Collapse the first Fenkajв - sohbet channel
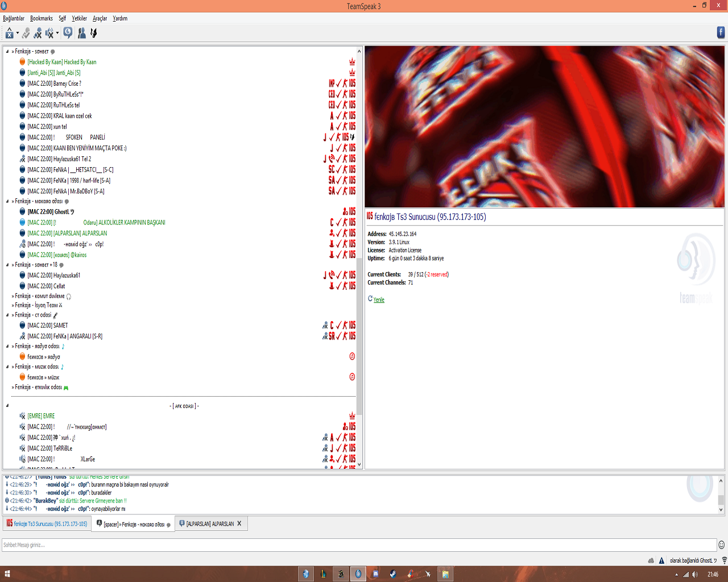728x582 pixels. pyautogui.click(x=7, y=51)
